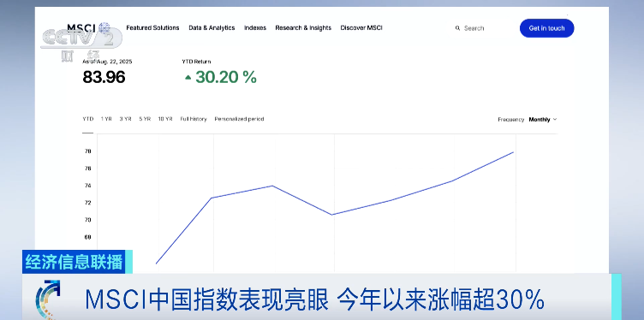Click the search magnifier icon

tap(457, 28)
